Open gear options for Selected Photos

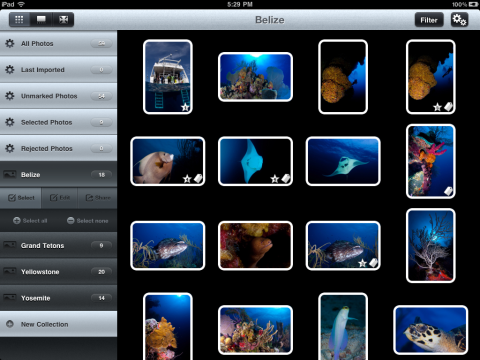click(10, 122)
